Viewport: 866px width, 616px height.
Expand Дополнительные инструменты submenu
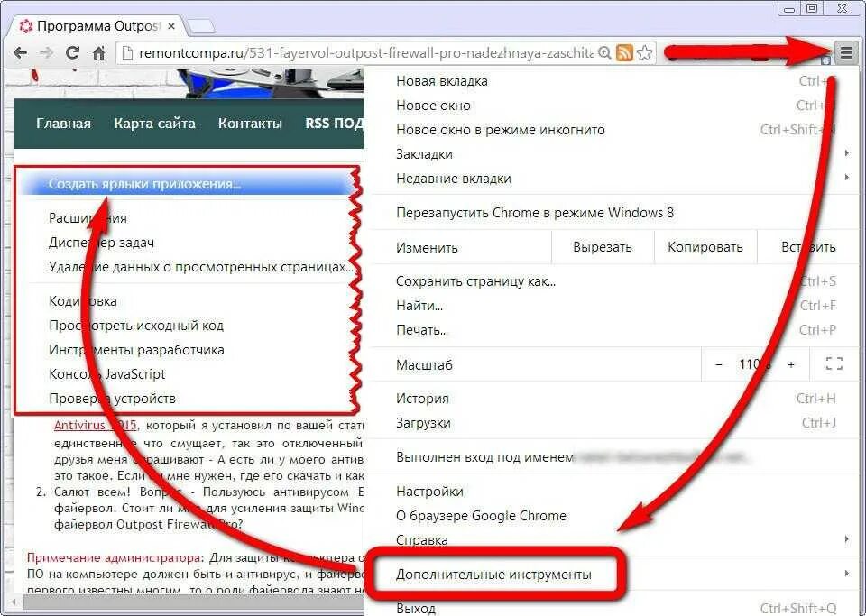tap(612, 575)
